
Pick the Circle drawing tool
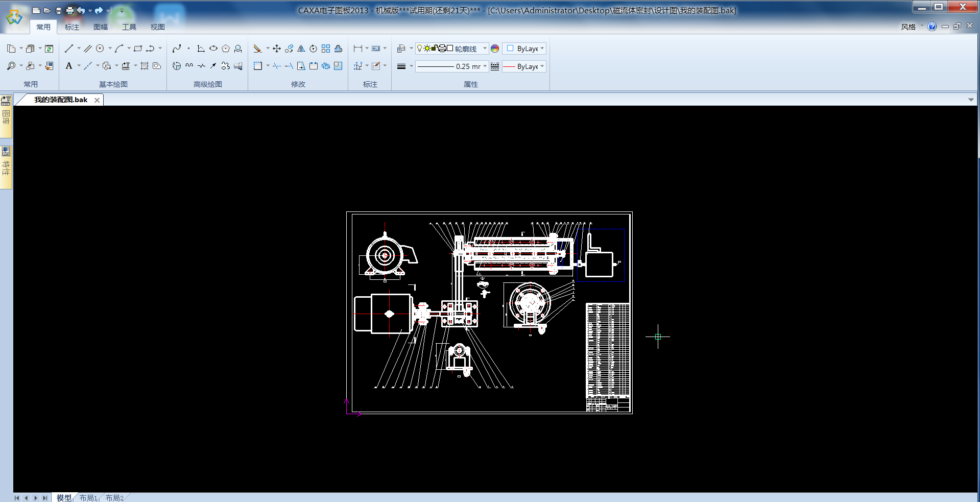tap(100, 49)
